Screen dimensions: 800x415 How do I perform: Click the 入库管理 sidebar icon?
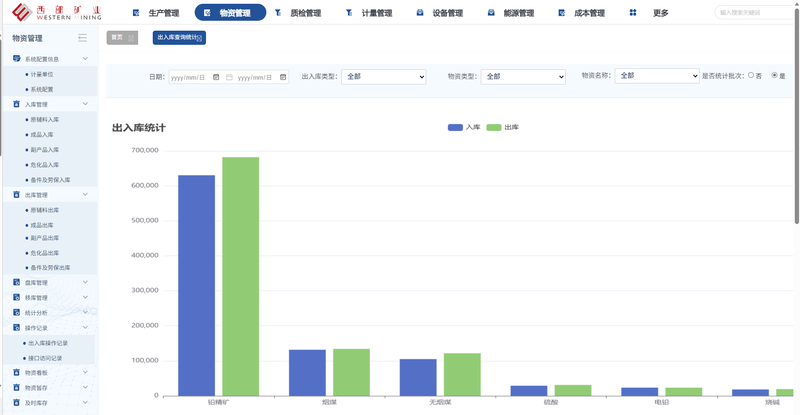pos(16,104)
